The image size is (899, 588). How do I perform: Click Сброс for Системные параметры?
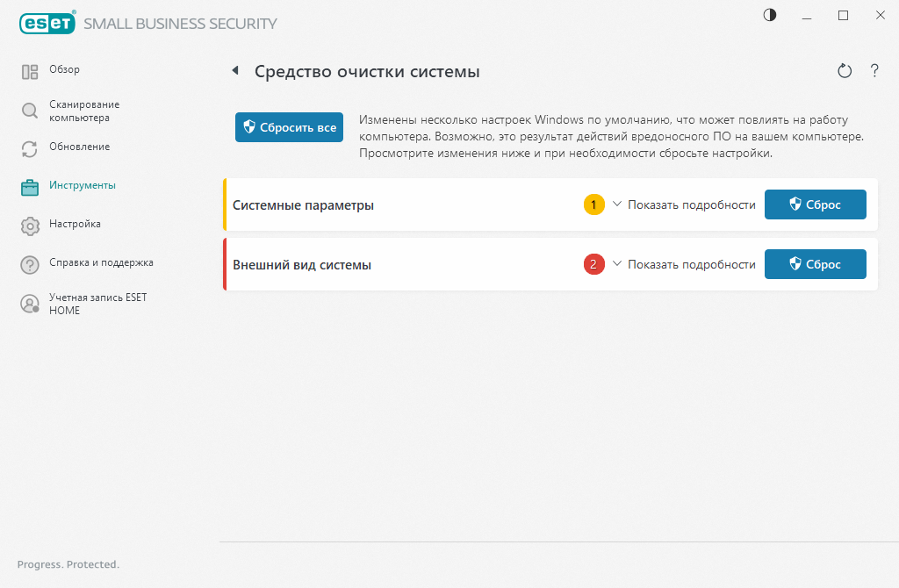tap(815, 204)
